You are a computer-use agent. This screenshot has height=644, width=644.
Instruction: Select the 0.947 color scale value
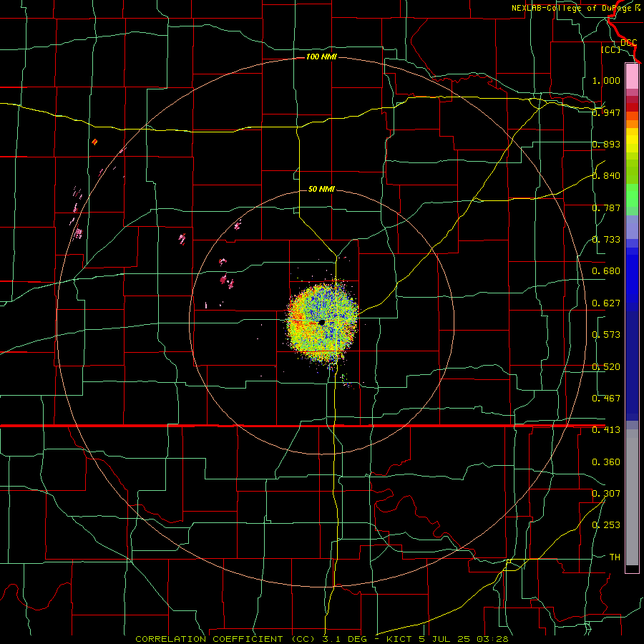(x=606, y=112)
